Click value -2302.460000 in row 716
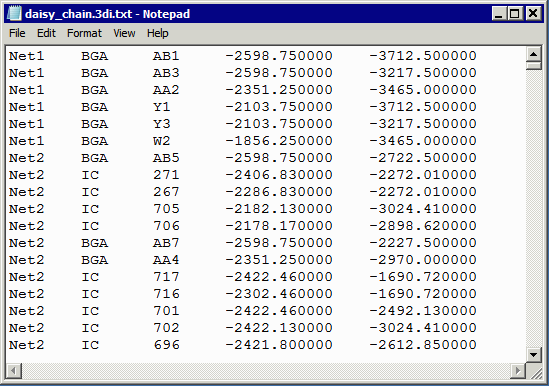 pos(279,294)
